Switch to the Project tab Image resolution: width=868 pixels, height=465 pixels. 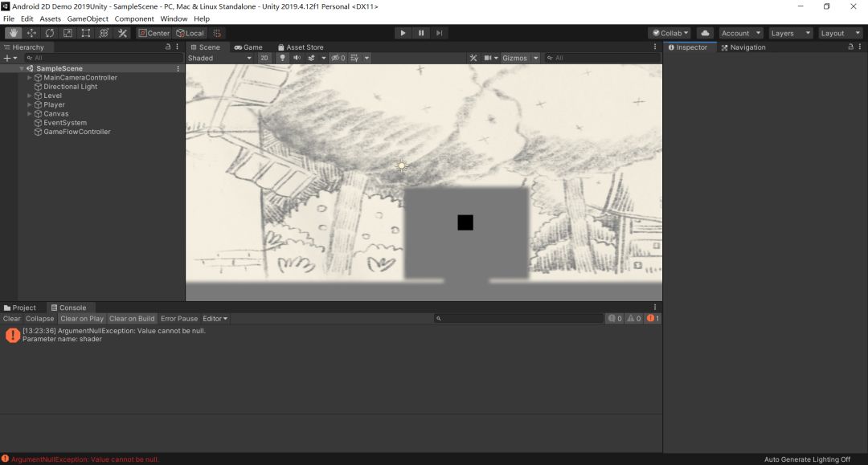[20, 308]
